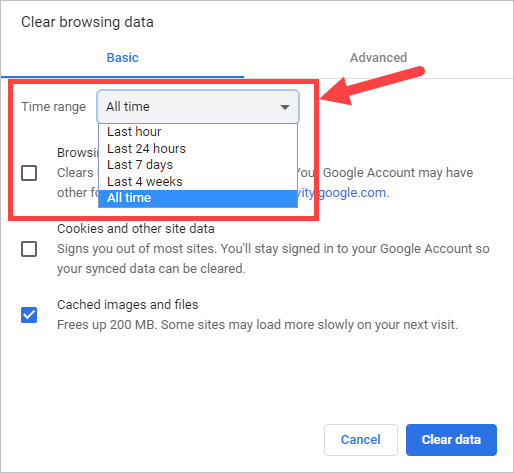The image size is (514, 473).
Task: Click the Time range box showing All time
Action: [198, 107]
